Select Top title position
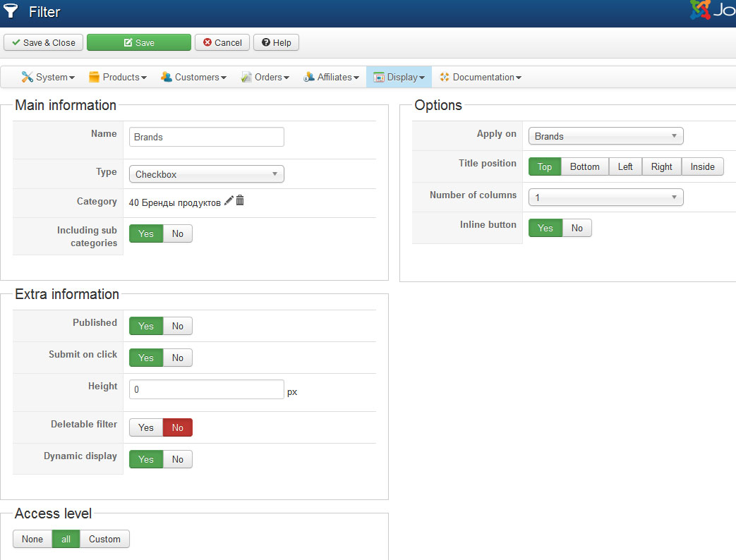This screenshot has width=736, height=560. (x=545, y=166)
